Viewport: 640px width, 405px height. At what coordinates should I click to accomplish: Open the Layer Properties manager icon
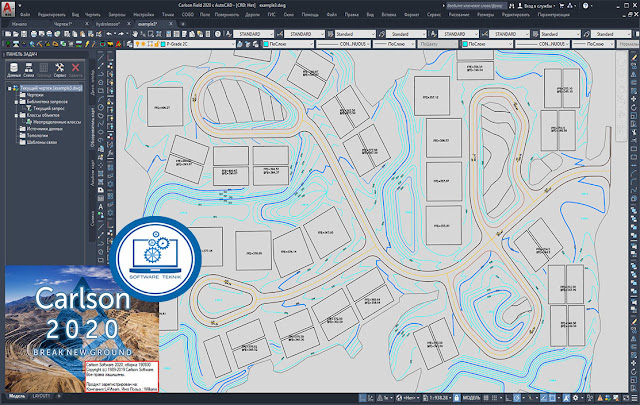129,44
